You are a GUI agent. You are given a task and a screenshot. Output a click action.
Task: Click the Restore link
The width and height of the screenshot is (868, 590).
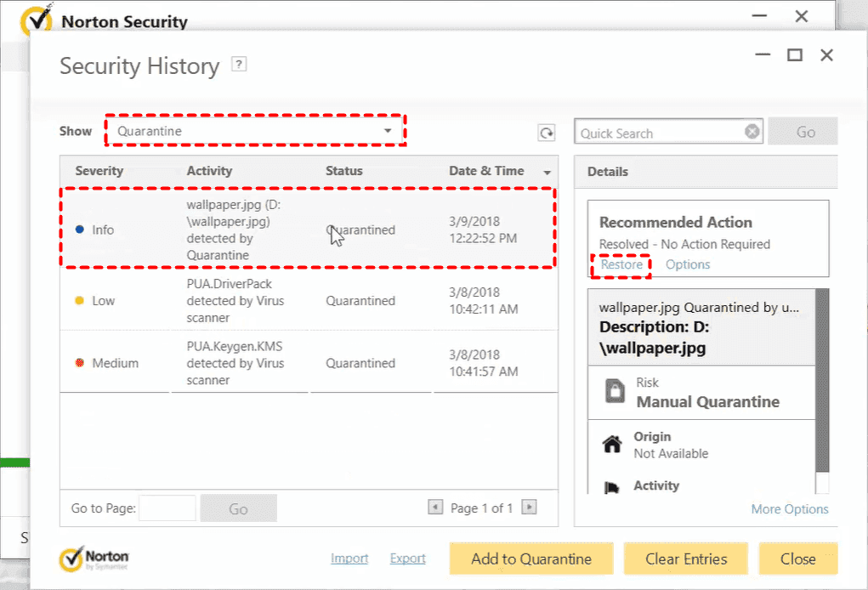[x=621, y=264]
